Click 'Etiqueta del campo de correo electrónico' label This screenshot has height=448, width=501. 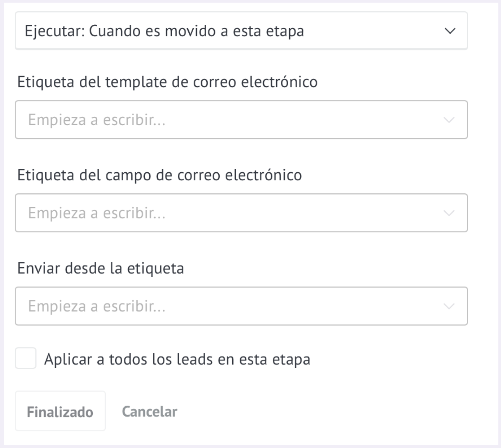tap(159, 175)
